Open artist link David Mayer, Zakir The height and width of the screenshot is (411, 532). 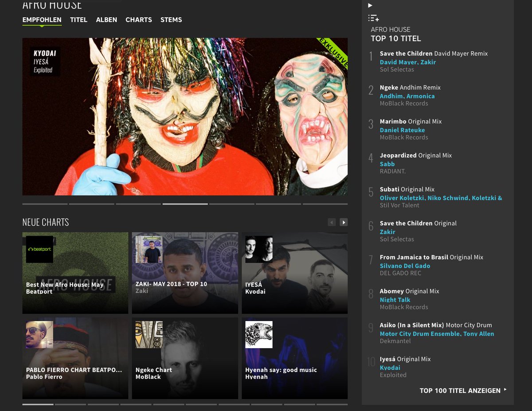point(408,62)
